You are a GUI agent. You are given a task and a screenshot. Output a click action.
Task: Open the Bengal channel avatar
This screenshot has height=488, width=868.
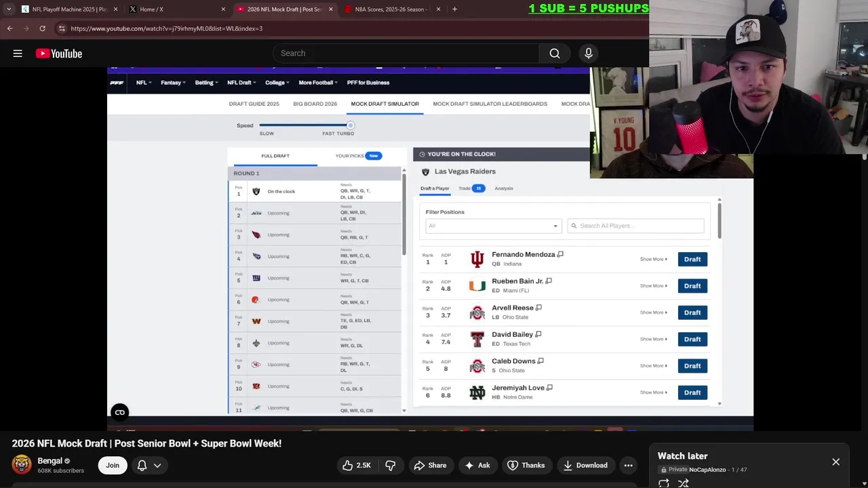tap(22, 464)
